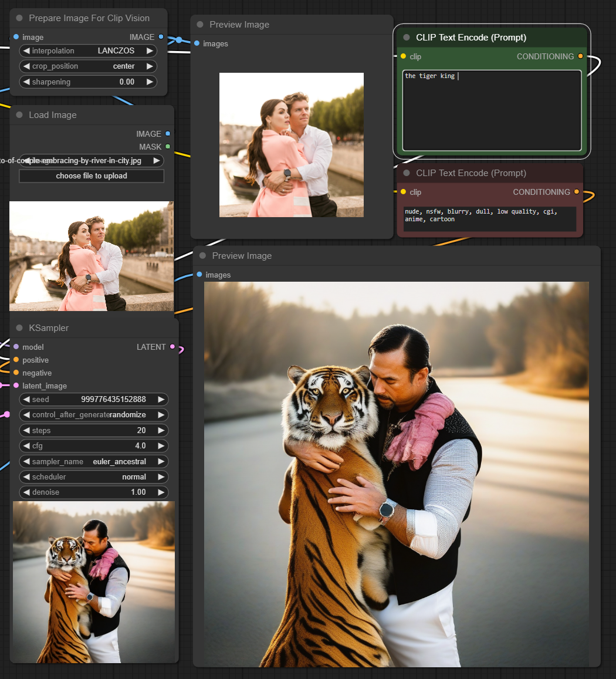Click the images input port on the tiger preview node

199,275
